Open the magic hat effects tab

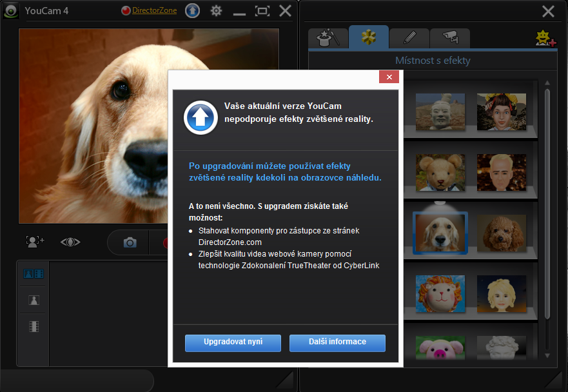click(328, 38)
